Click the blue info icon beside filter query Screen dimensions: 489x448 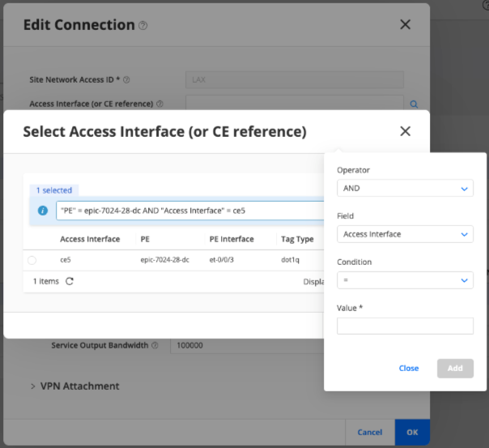(44, 211)
